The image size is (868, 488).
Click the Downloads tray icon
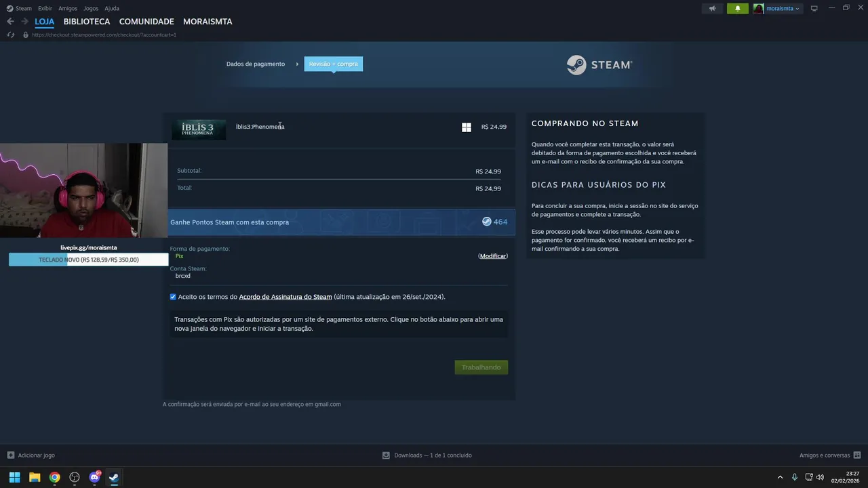[x=386, y=455]
